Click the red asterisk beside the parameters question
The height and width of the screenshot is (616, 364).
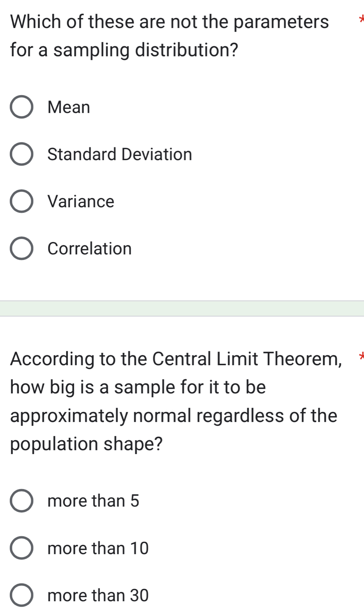[x=362, y=19]
